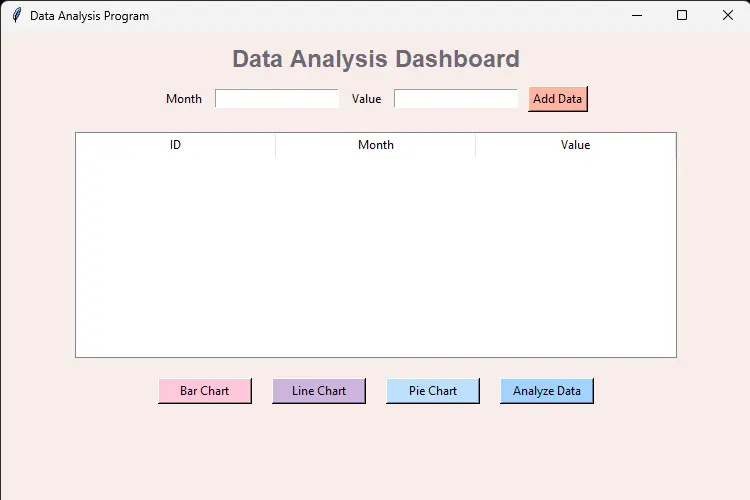Close the Data Analysis Program window
The image size is (750, 500).
coord(727,15)
